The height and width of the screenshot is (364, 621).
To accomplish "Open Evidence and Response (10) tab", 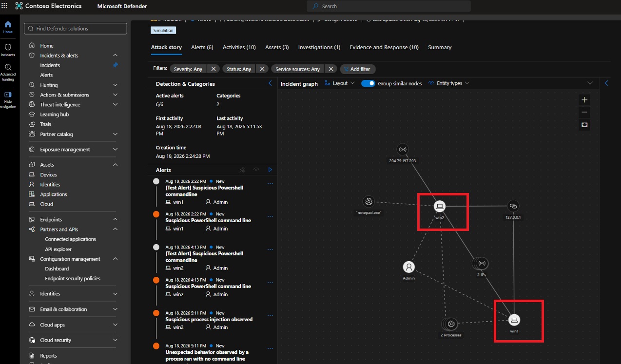I will [x=384, y=47].
